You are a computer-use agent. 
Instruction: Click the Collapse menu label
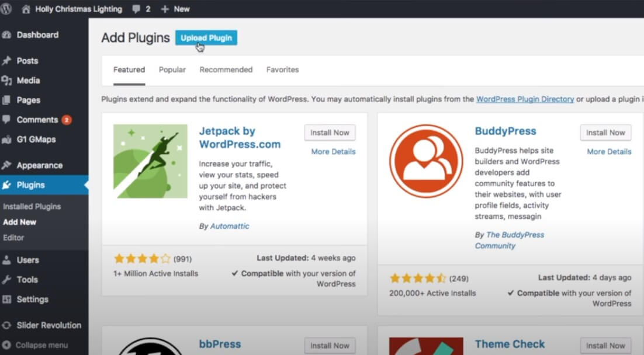pyautogui.click(x=41, y=345)
